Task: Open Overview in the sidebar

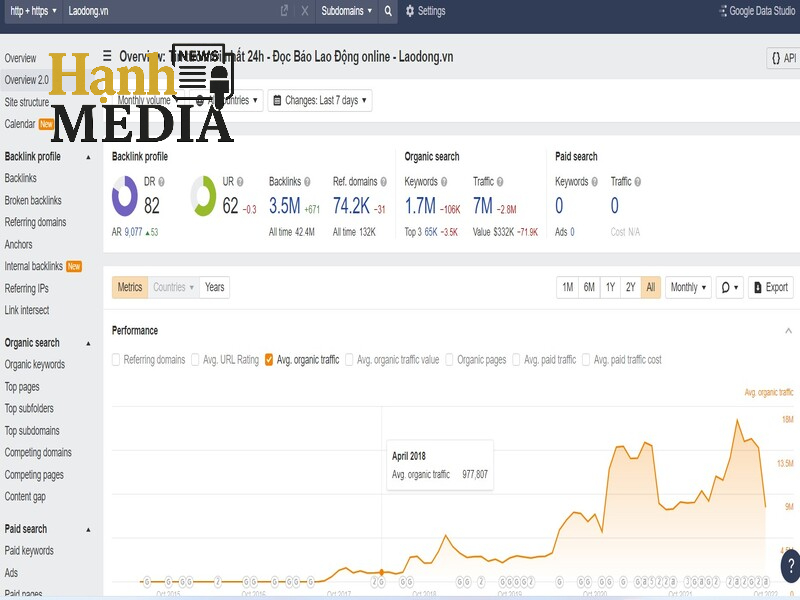Action: (20, 58)
